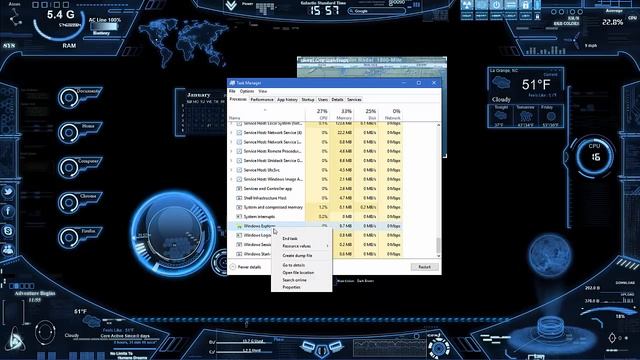
Task: Expand the Service Host: UtcSvc row
Action: (x=231, y=170)
